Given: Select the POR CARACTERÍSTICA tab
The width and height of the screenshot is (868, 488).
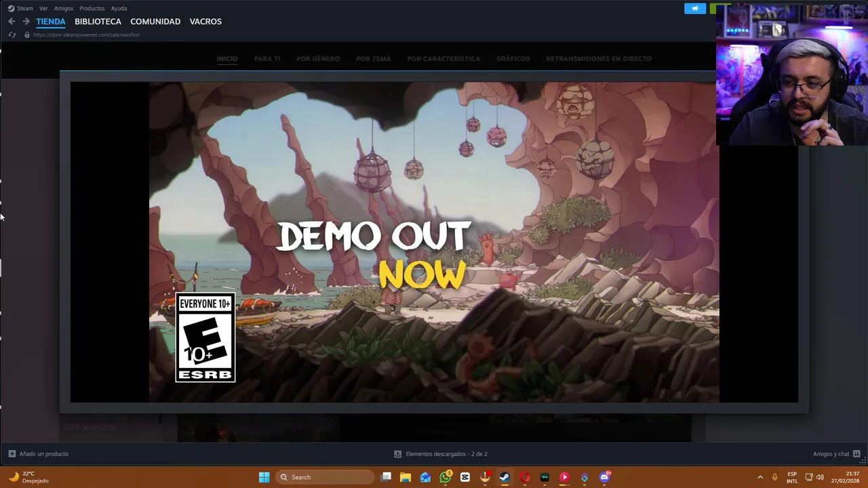Looking at the screenshot, I should (x=443, y=59).
